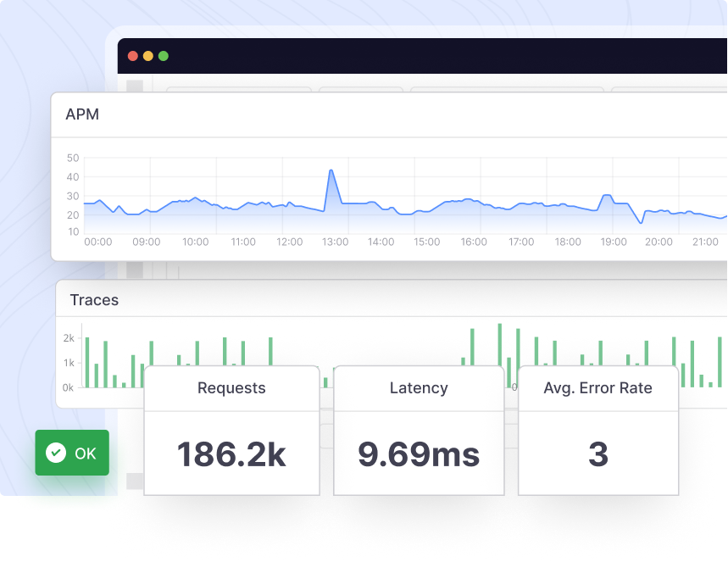The height and width of the screenshot is (562, 728).
Task: Open the Avg. Error Rate card header
Action: point(597,388)
